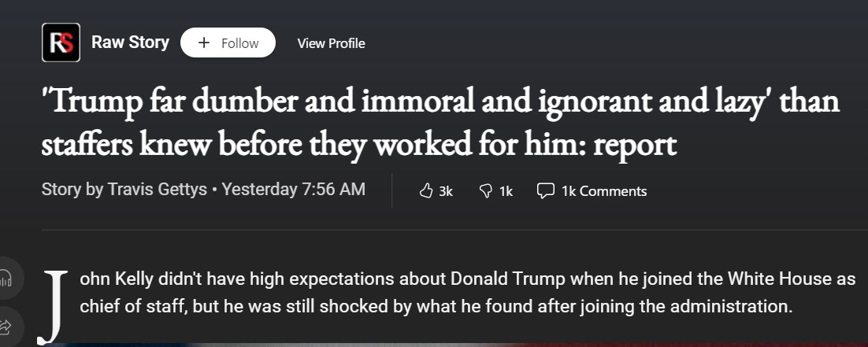Dislike the story with thumbs-down icon
868x347 pixels.
[486, 190]
